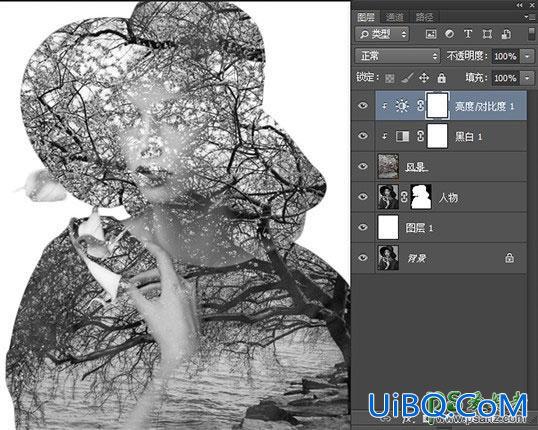Toggle lock position move icon

424,78
